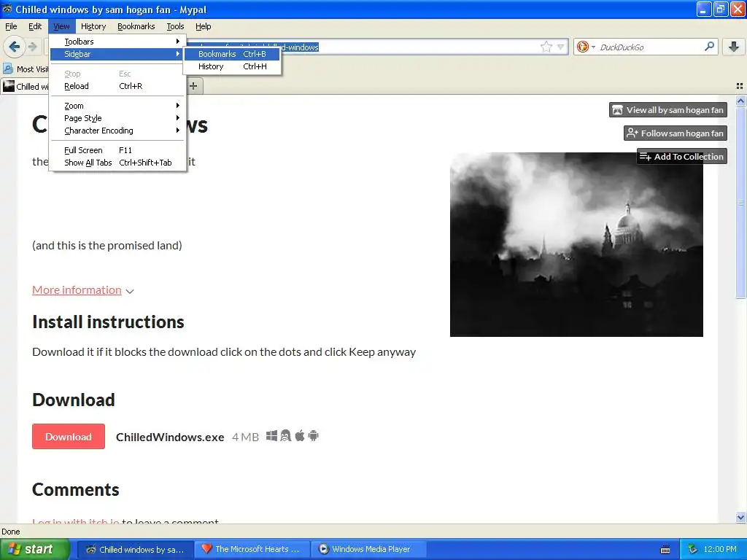Click the Most Visited bookmarks icon

pyautogui.click(x=7, y=69)
